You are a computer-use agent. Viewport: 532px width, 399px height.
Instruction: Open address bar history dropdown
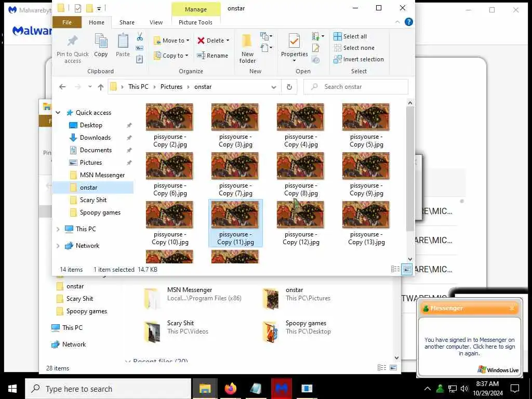click(274, 87)
